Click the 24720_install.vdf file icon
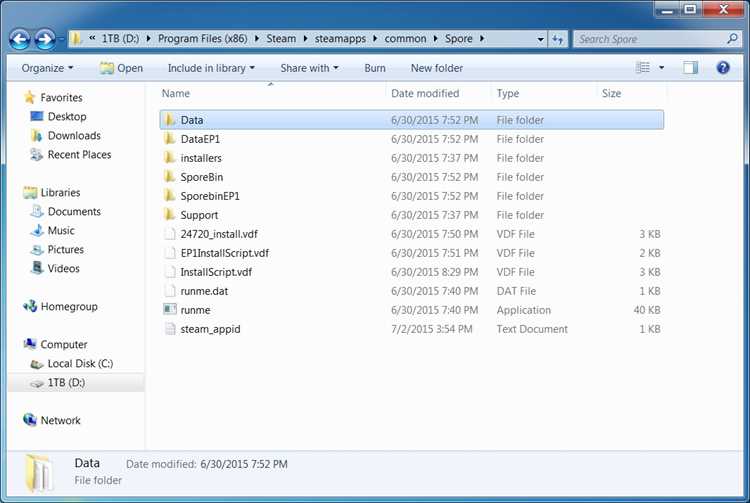Screen dimensions: 750x503 point(170,234)
